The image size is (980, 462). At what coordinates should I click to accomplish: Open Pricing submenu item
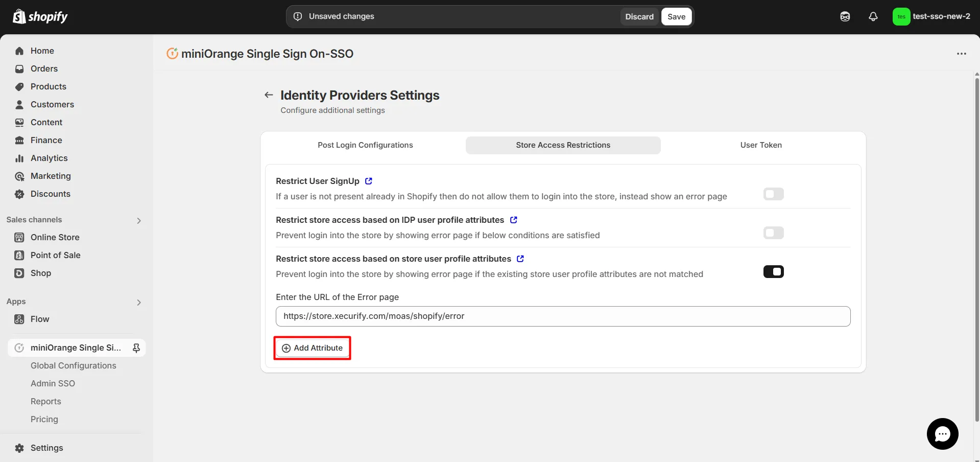(x=44, y=419)
